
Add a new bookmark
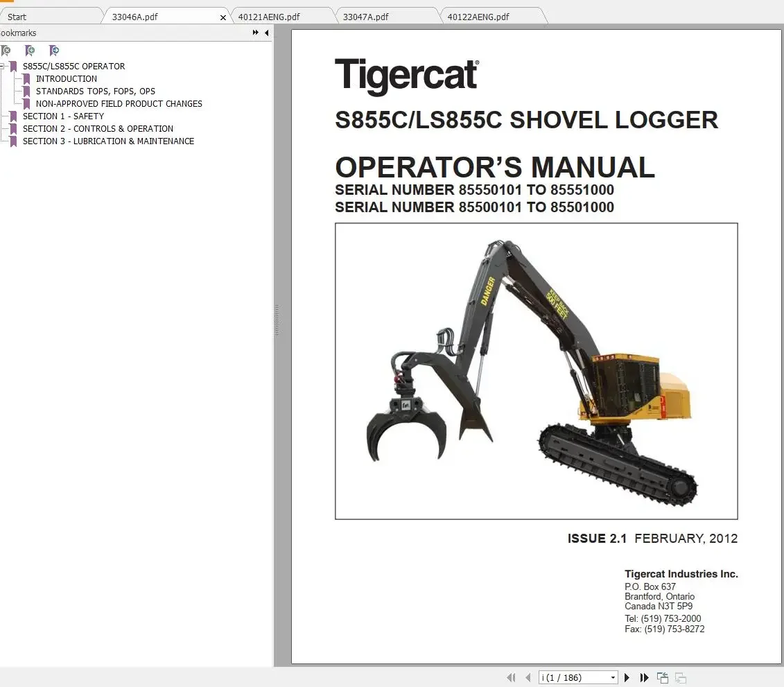(30, 51)
